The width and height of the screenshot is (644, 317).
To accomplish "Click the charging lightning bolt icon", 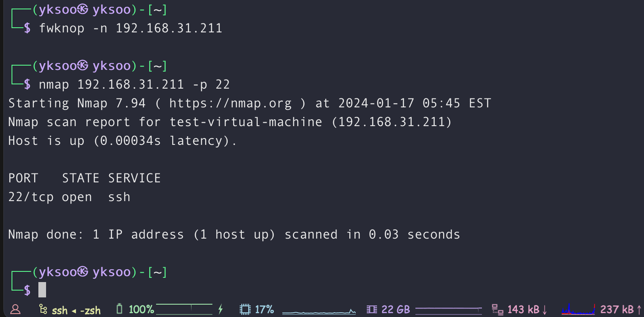I will pos(220,309).
